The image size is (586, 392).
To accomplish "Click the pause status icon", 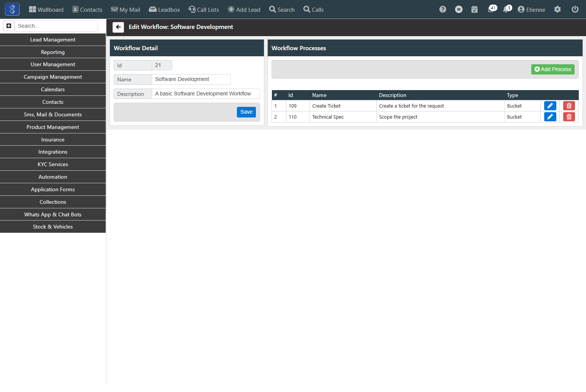I will point(459,10).
